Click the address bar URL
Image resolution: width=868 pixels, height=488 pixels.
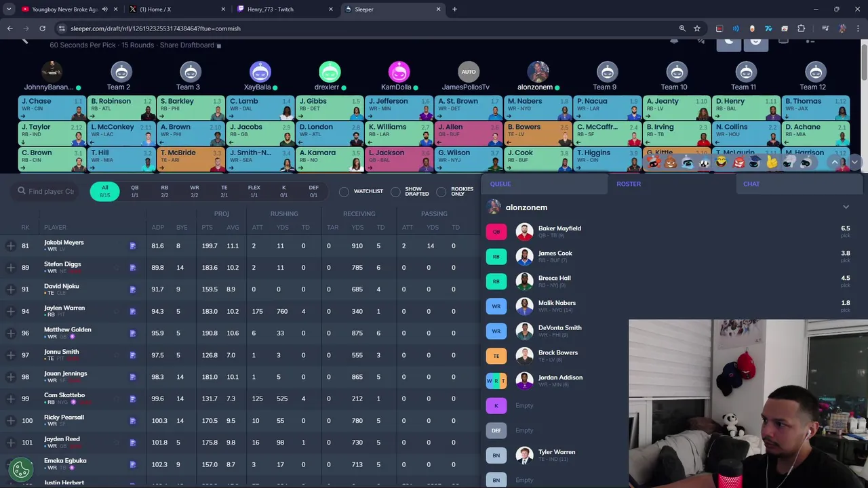[x=155, y=28]
